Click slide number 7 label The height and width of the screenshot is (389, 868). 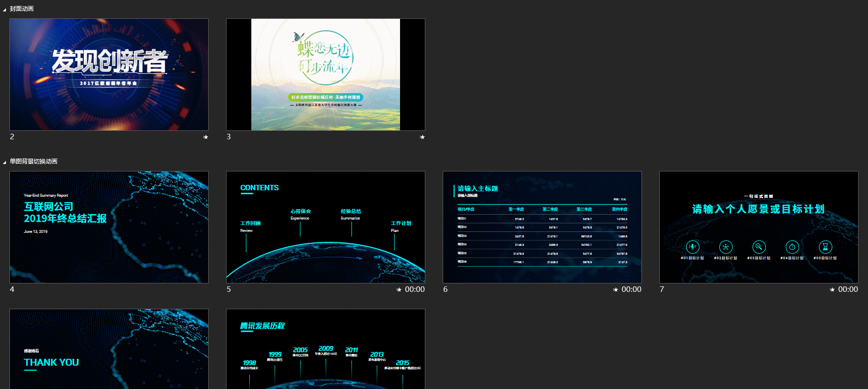pos(662,289)
